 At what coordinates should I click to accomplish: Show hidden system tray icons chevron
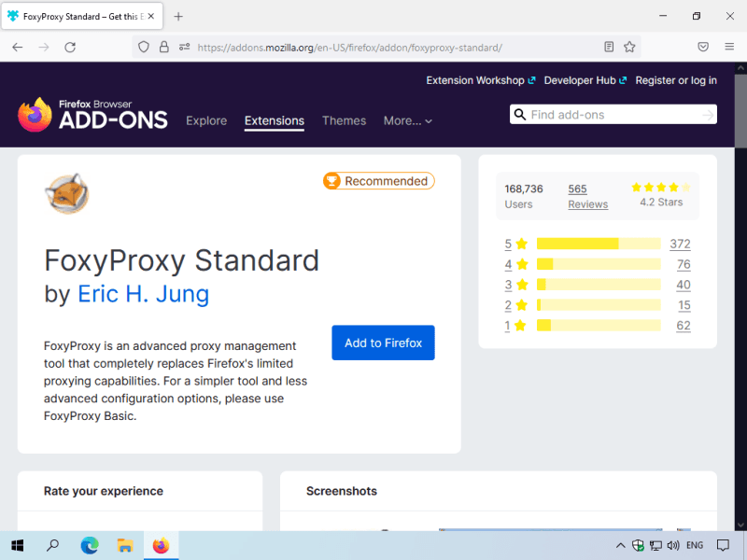(620, 545)
